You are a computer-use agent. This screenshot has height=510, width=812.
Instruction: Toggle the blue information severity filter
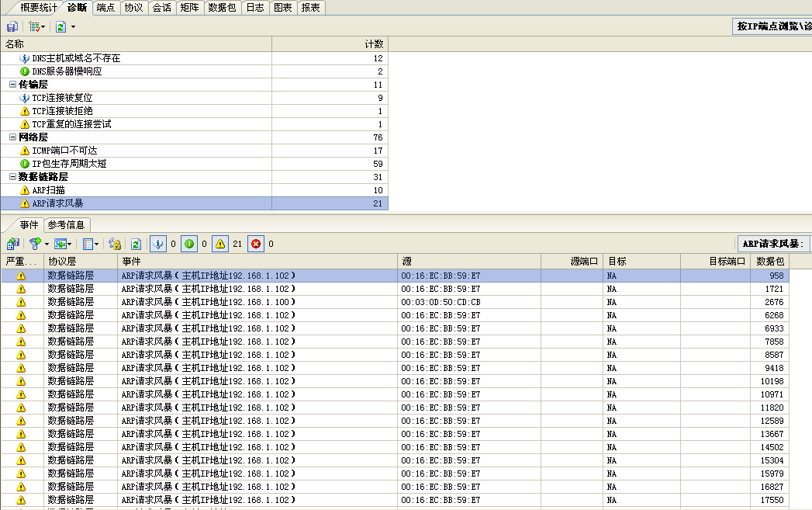tap(157, 244)
